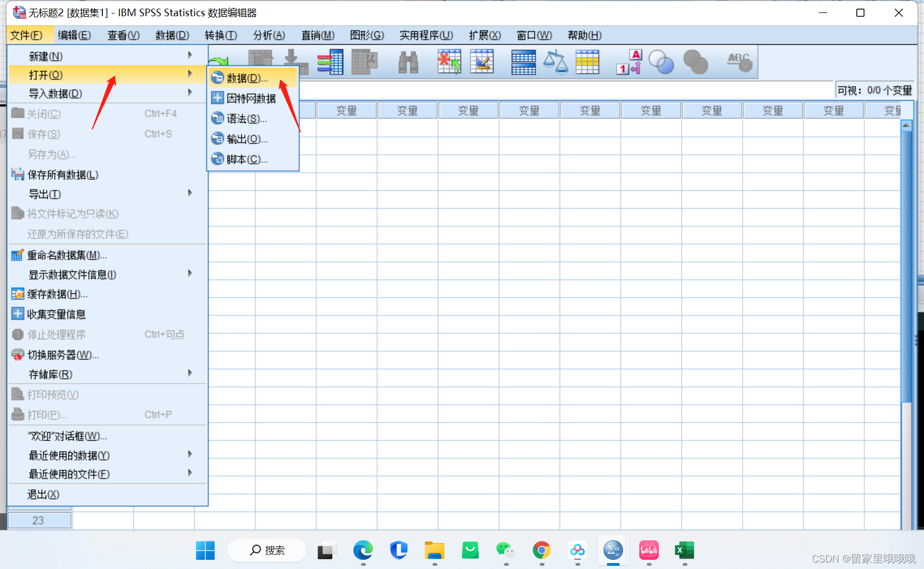Click the Insert Variable toolbar icon

(x=482, y=62)
